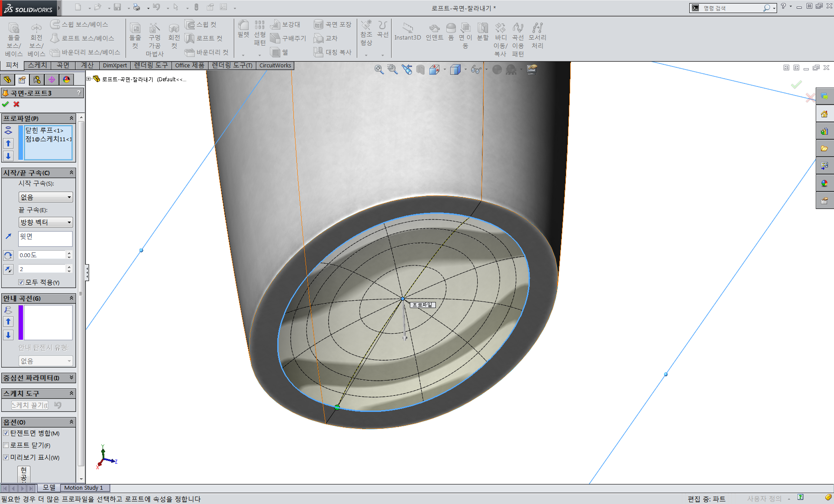
Task: Move the selected profile up
Action: point(8,143)
